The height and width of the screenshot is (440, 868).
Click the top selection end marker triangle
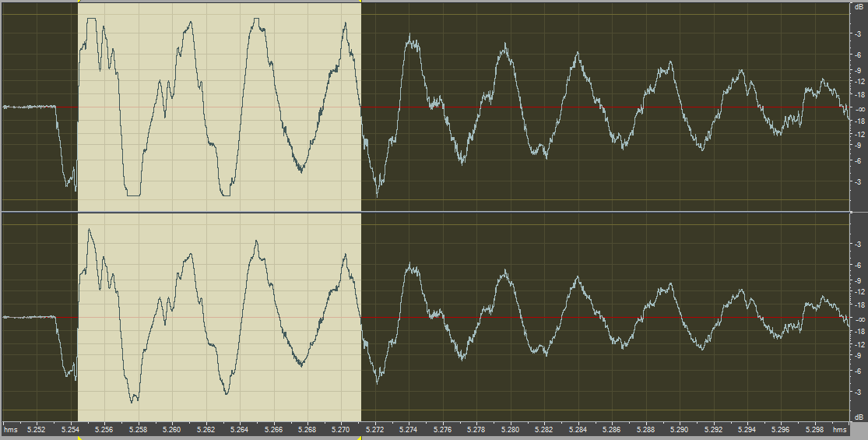tap(360, 2)
